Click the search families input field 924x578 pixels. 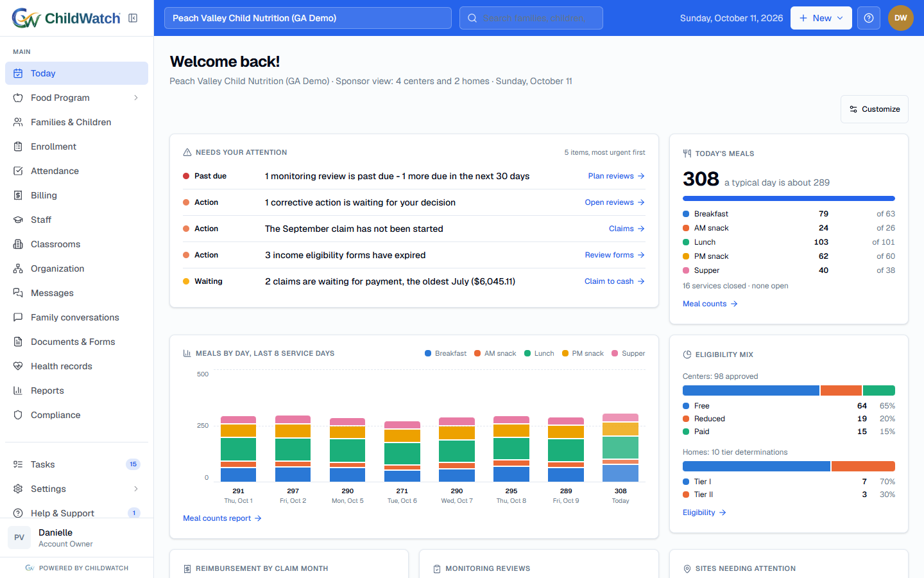click(531, 18)
